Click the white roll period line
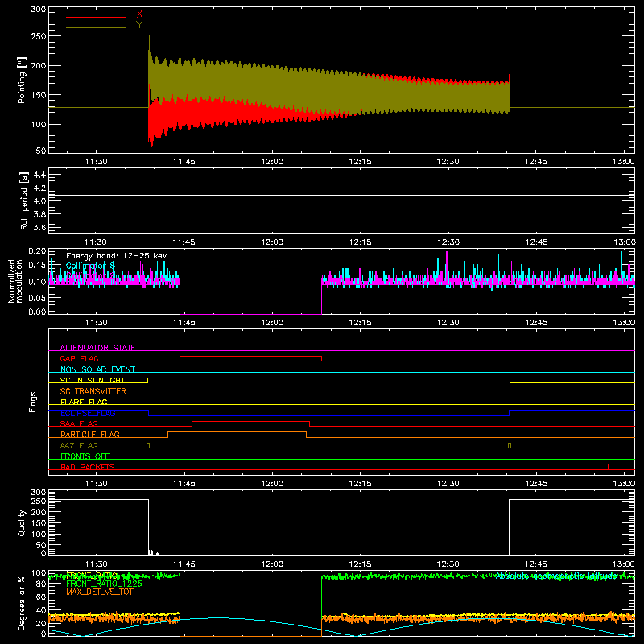The height and width of the screenshot is (644, 644). (x=341, y=195)
